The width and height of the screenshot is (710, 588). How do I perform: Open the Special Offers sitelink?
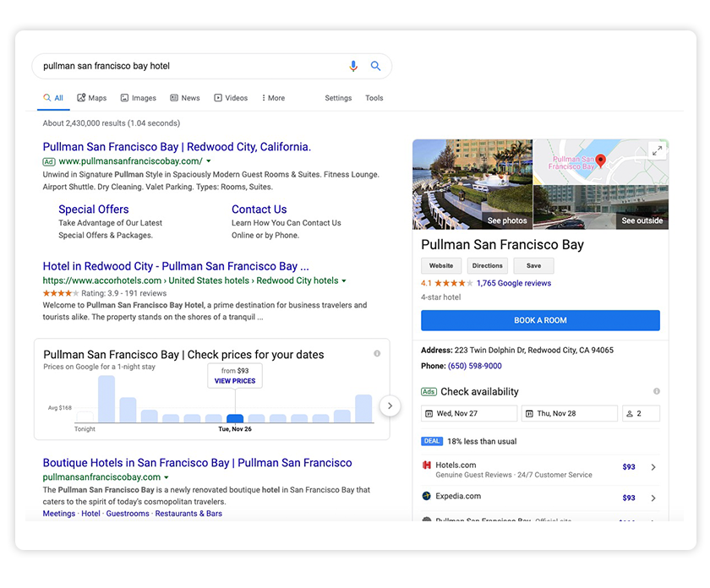[93, 210]
